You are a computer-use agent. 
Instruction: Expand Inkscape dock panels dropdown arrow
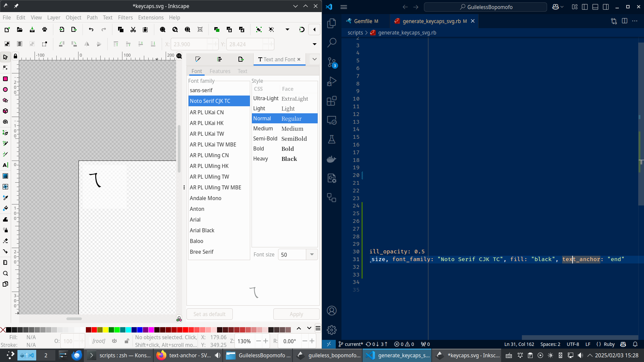[314, 59]
